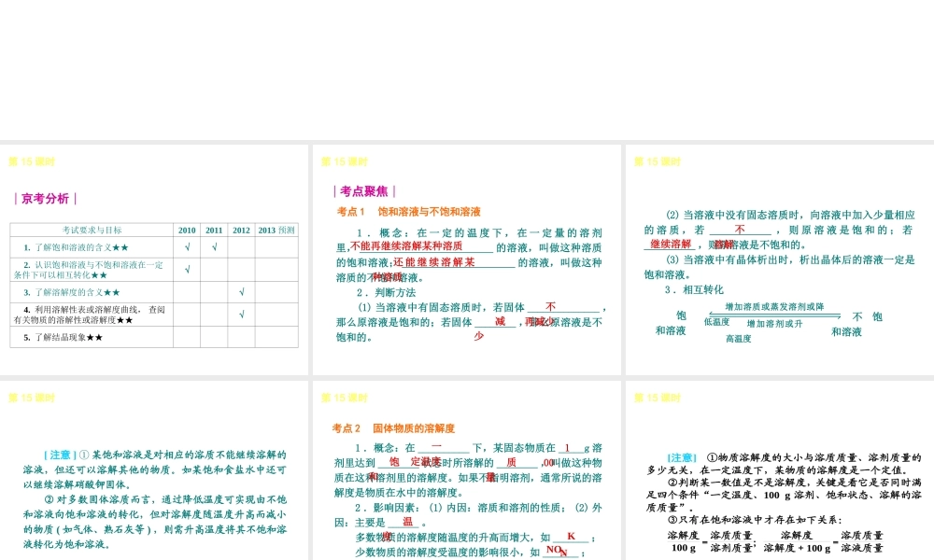Image resolution: width=934 pixels, height=560 pixels.
Task: Select the slide titled 考点2 固体物质的溶解度
Action: [x=466, y=470]
